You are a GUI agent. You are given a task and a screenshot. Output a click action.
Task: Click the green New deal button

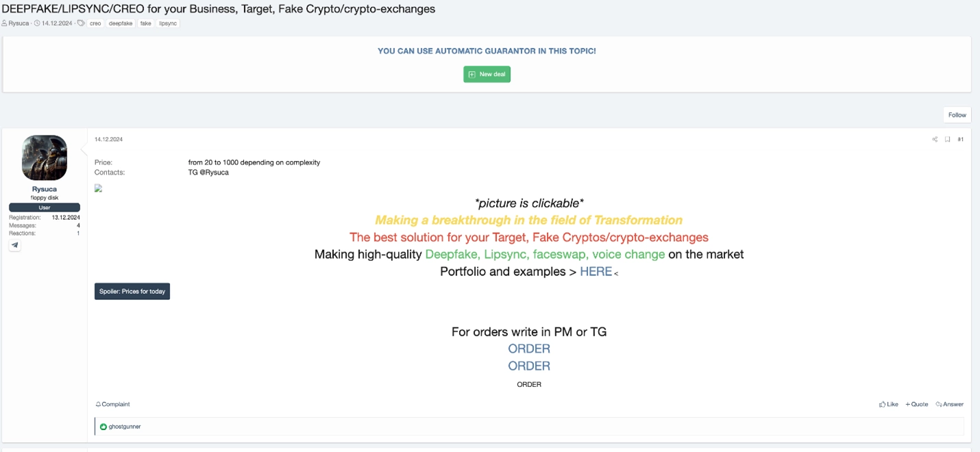(x=487, y=74)
